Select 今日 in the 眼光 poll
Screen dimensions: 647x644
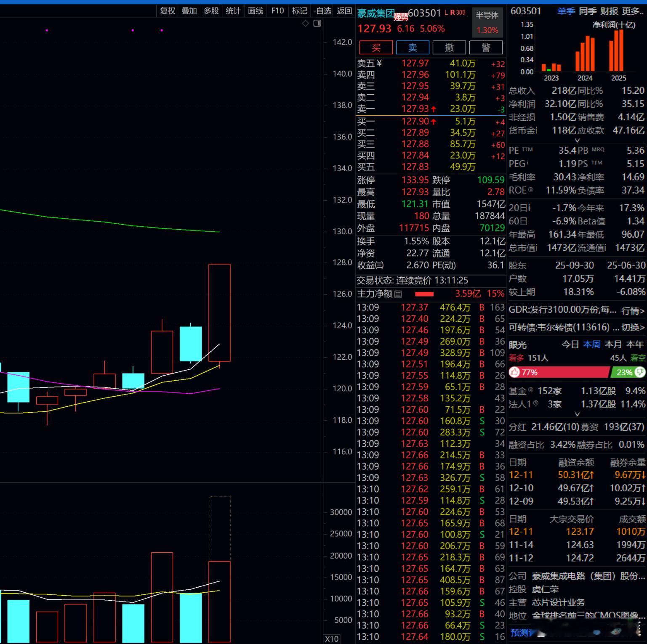coord(570,345)
